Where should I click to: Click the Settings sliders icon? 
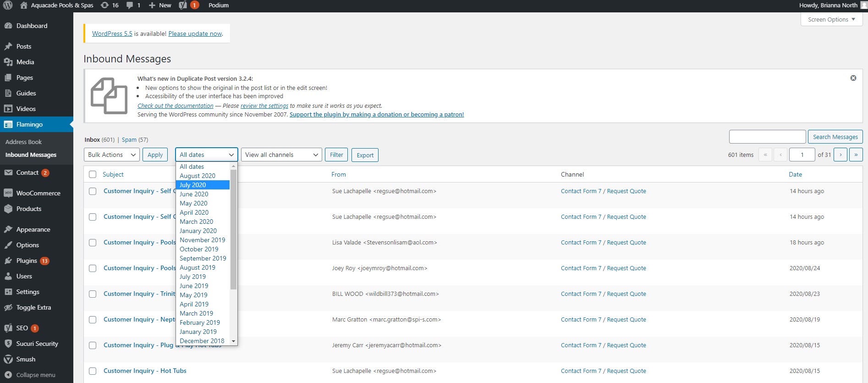[8, 292]
